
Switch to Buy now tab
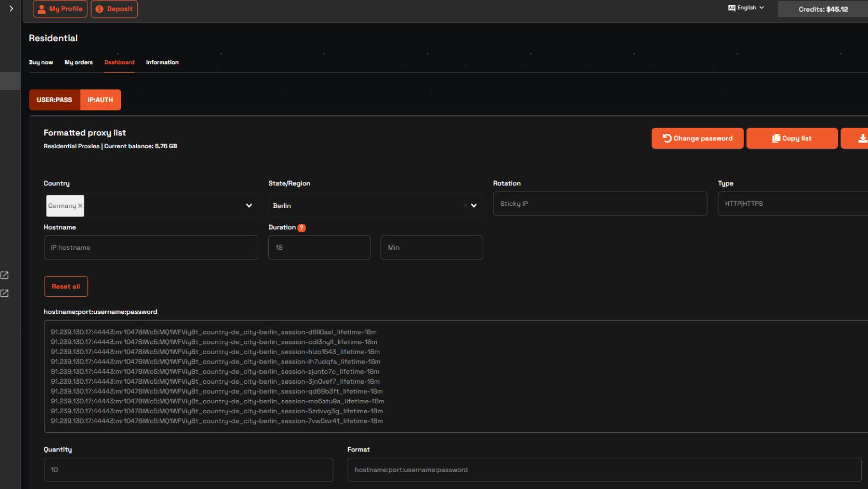[x=41, y=62]
